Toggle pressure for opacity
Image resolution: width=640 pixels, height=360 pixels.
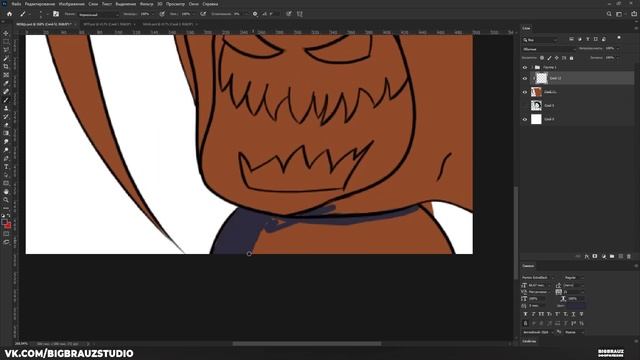(x=162, y=14)
